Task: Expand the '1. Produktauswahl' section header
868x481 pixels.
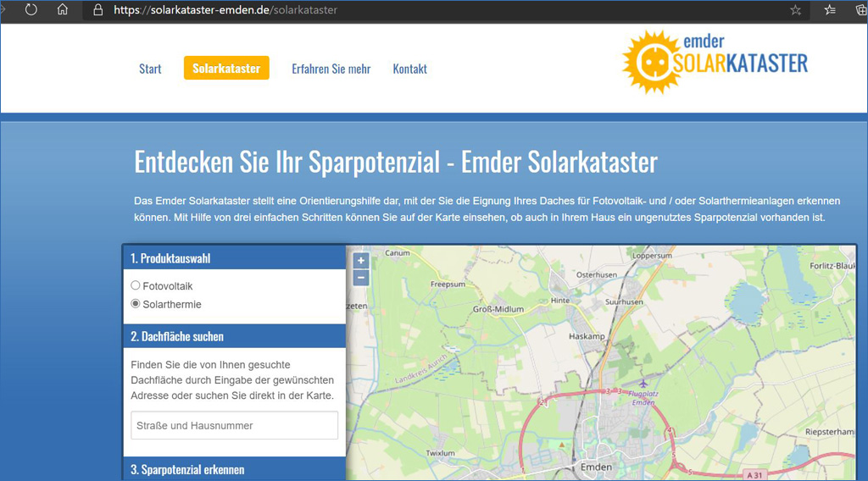Action: tap(234, 258)
